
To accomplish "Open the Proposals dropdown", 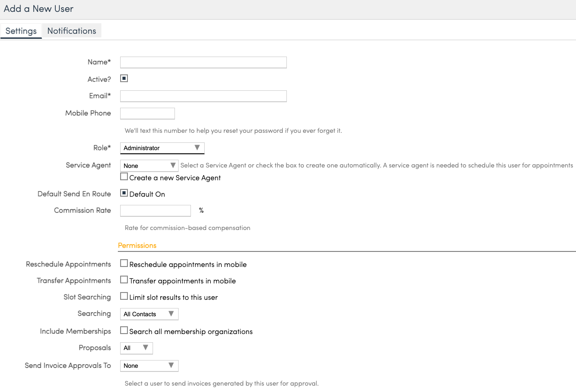I will point(136,348).
